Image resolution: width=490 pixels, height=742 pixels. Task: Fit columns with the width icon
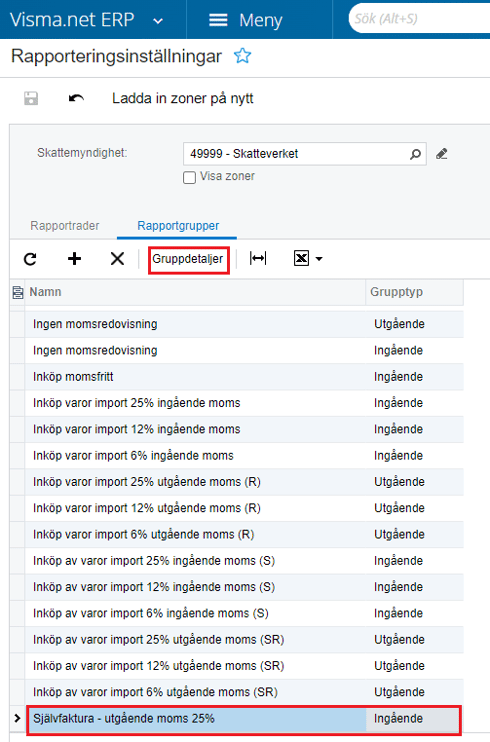pos(258,258)
